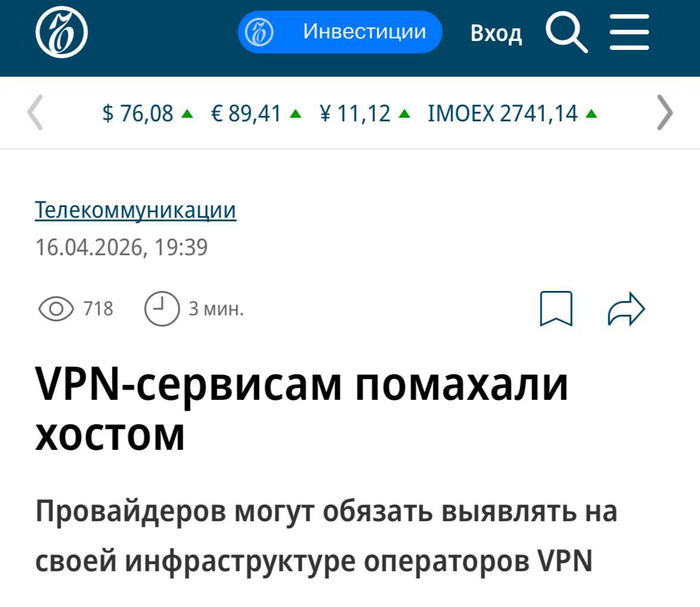Click the Вход login link
The height and width of the screenshot is (607, 700).
[496, 33]
